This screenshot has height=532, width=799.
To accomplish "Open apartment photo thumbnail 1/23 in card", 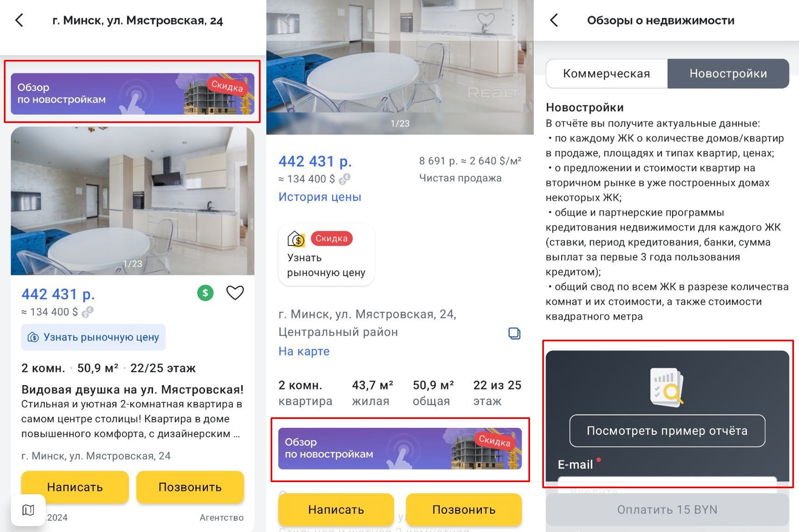I will pos(133,201).
